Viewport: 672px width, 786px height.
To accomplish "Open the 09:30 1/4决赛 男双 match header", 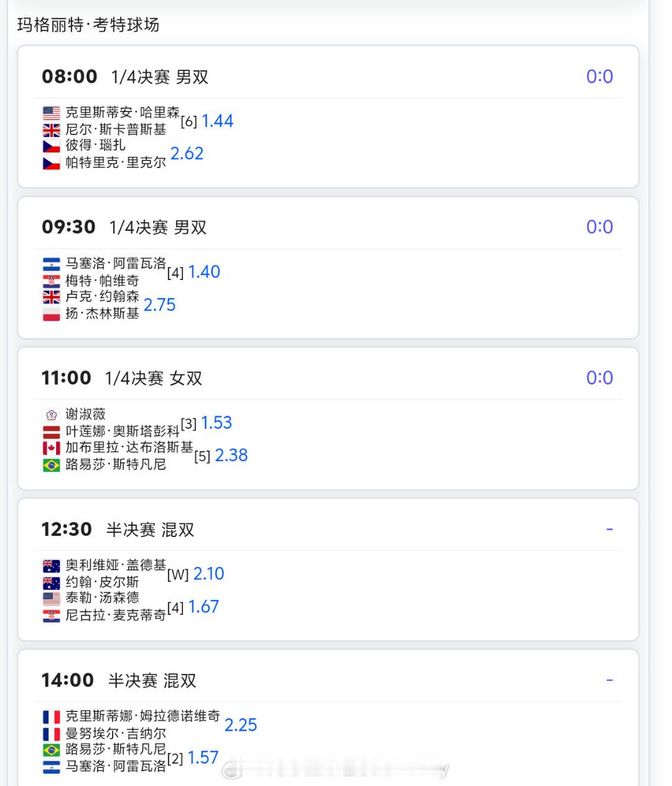I will click(124, 227).
